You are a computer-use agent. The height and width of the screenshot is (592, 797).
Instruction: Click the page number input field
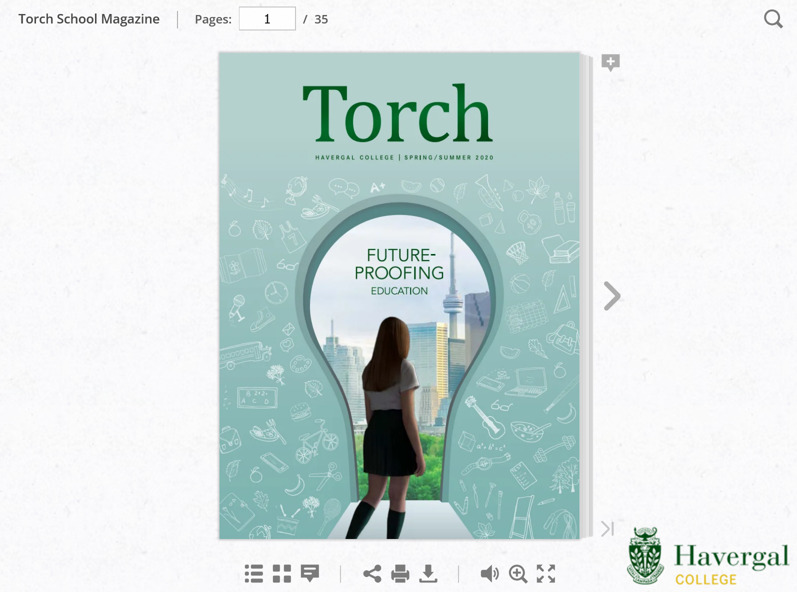pyautogui.click(x=267, y=19)
